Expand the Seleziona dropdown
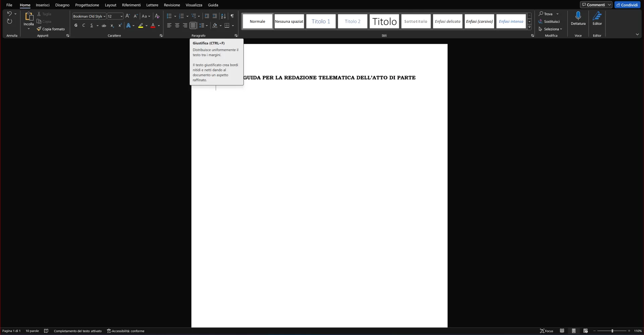 click(550, 29)
